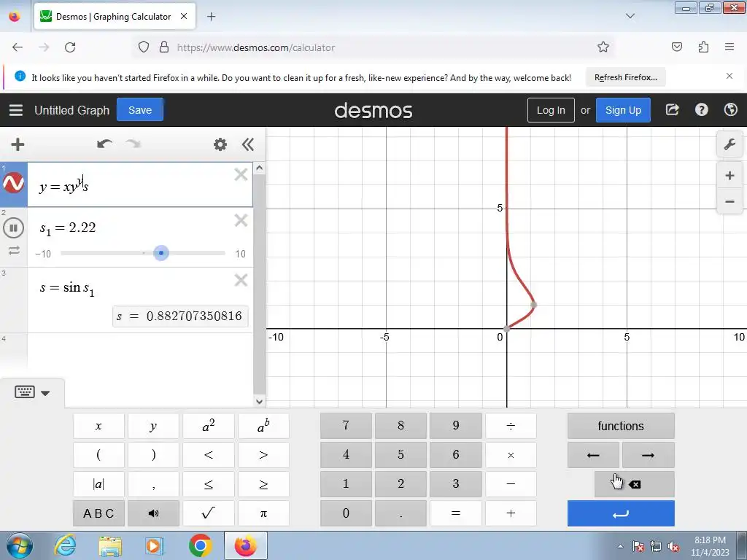Redo the last undone edit
Screen dimensions: 747x560
pos(133,144)
